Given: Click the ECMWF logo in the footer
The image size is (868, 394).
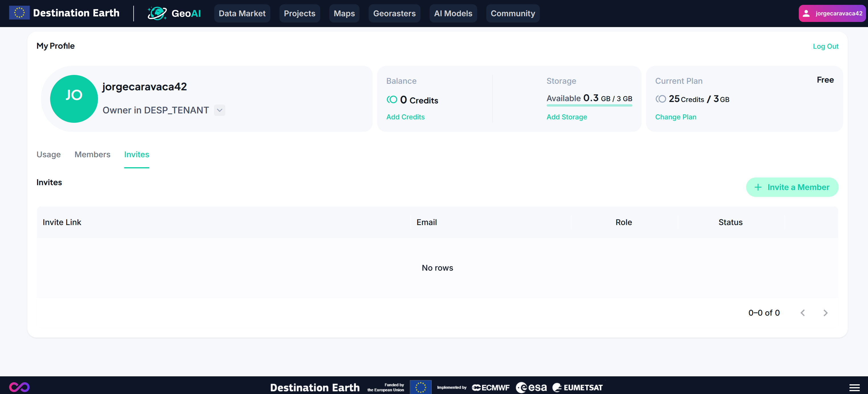Looking at the screenshot, I should tap(490, 387).
